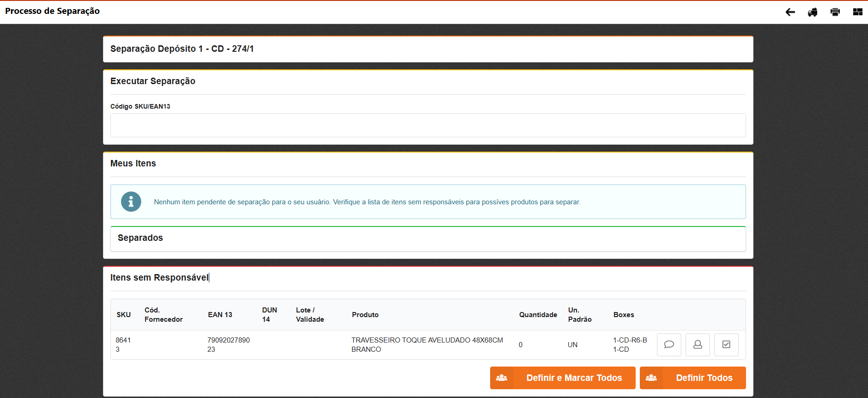The width and height of the screenshot is (868, 398).
Task: Focus the Código SKU/EAN13 input field
Action: click(x=428, y=125)
